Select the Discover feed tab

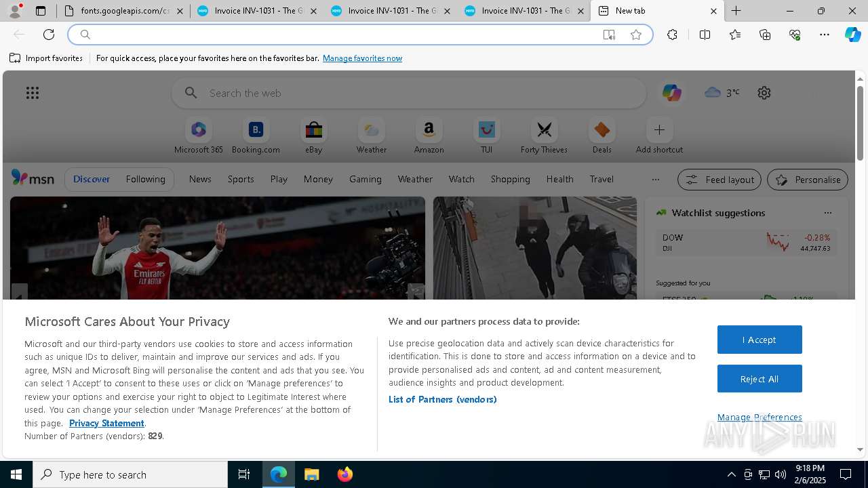click(x=92, y=179)
